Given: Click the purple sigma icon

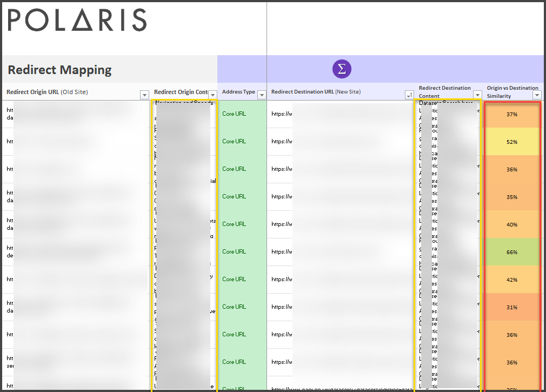Looking at the screenshot, I should click(x=341, y=69).
